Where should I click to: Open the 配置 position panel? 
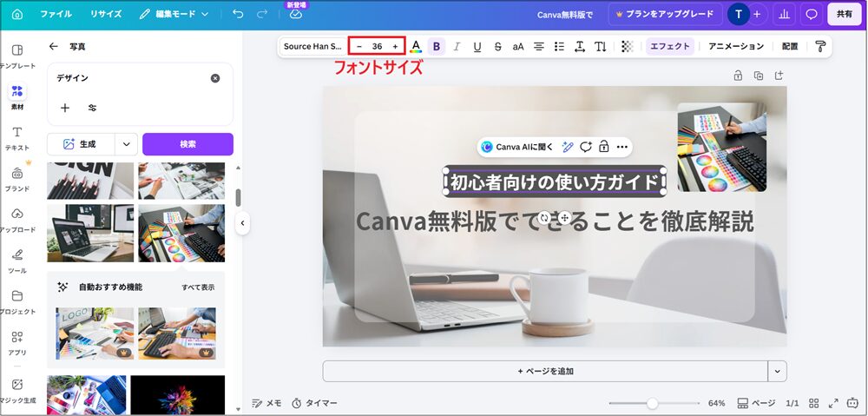(x=790, y=47)
